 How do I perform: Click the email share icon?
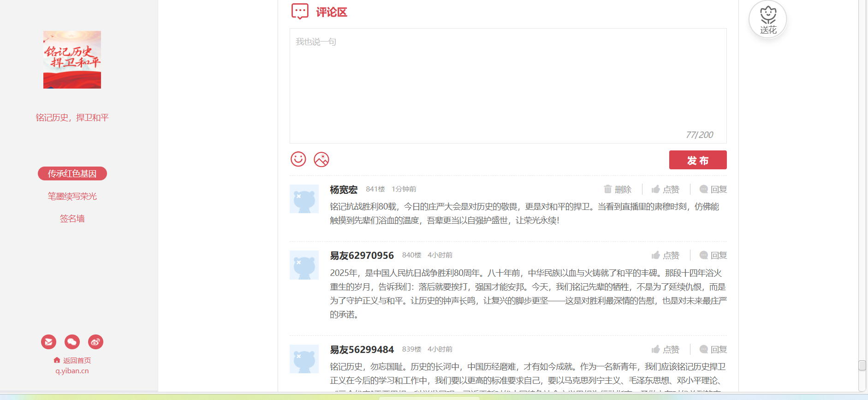tap(48, 342)
